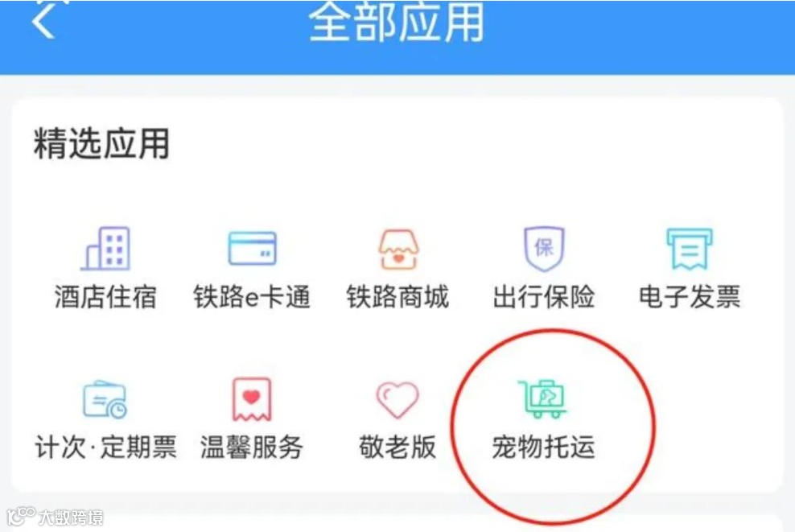Tap the back arrow in header
The image size is (795, 532).
[43, 19]
